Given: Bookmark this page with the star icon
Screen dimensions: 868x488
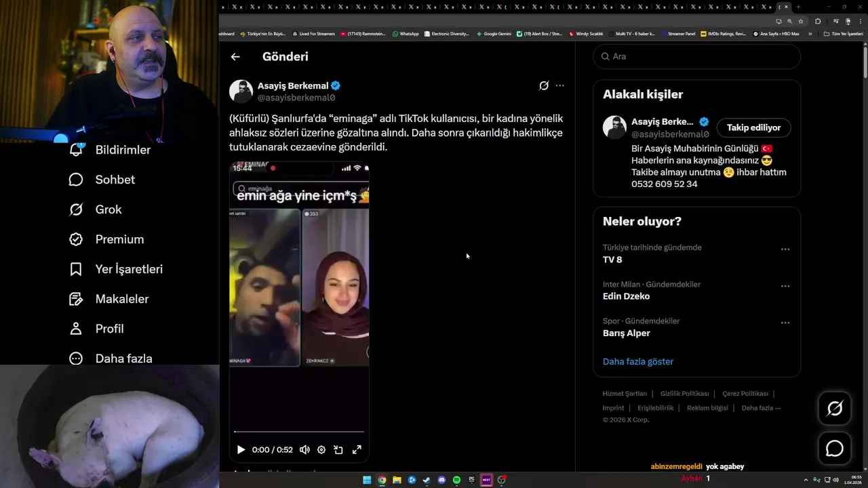Looking at the screenshot, I should (801, 21).
